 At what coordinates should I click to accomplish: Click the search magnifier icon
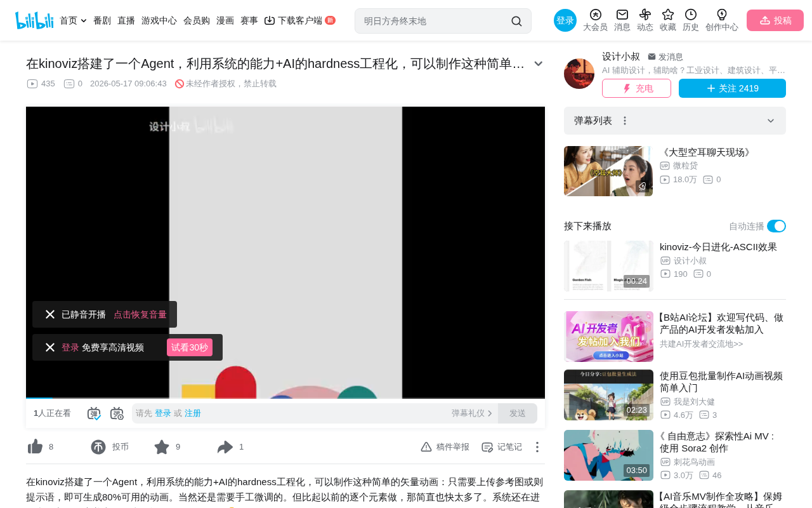point(516,21)
